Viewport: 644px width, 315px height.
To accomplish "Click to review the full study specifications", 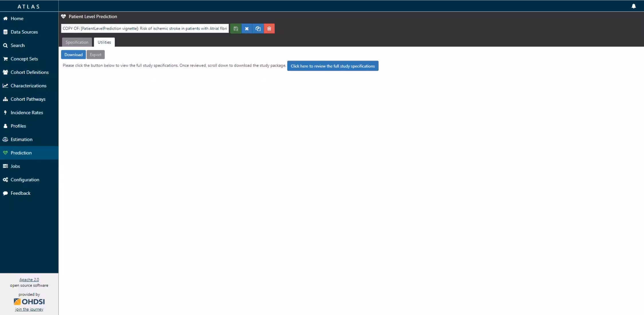I will (x=333, y=66).
